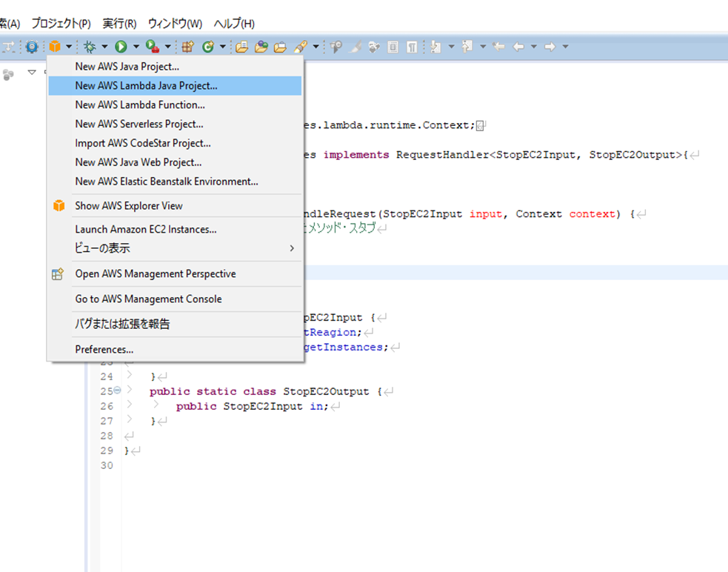This screenshot has height=572, width=728.
Task: Open the Back history dropdown arrow
Action: point(534,47)
